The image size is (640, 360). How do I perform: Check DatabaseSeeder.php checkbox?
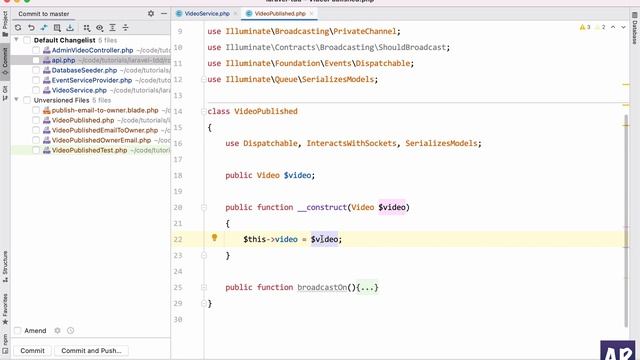click(x=36, y=70)
